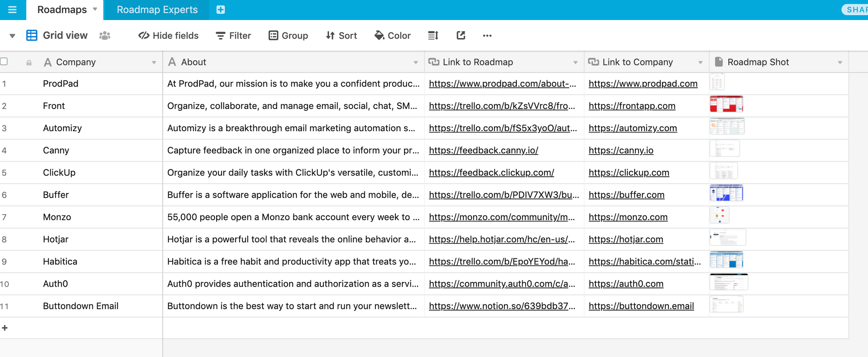
Task: Toggle the select-all rows checkbox
Action: [4, 61]
